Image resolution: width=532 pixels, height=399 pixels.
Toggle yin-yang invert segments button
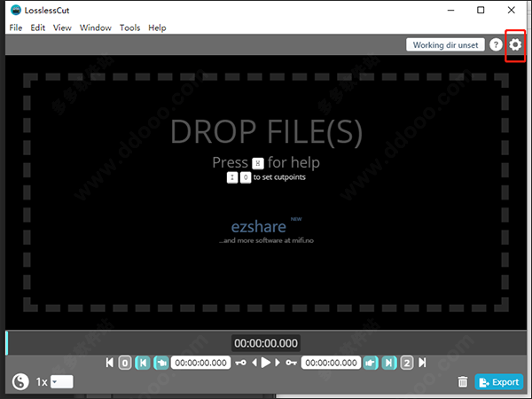coord(20,381)
